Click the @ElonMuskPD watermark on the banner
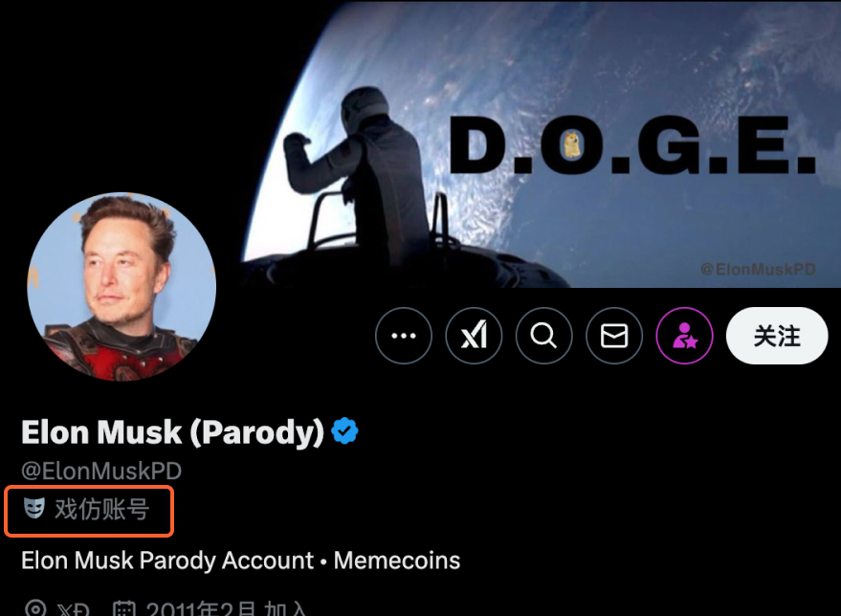 757,270
